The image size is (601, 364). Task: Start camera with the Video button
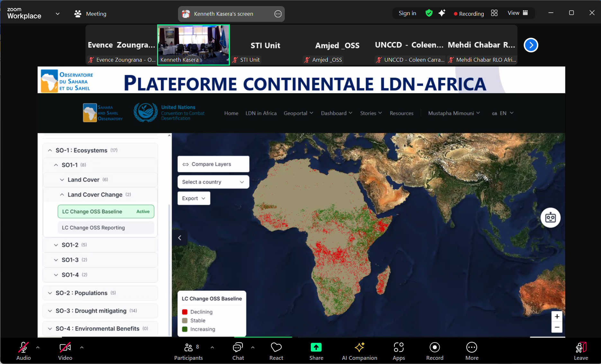(65, 351)
